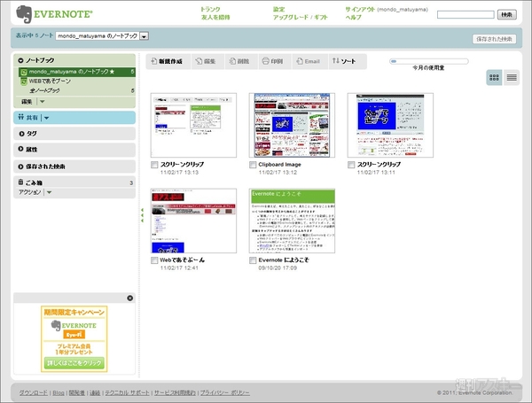
Task: Click the 削除 delete toolbar button
Action: pos(239,61)
